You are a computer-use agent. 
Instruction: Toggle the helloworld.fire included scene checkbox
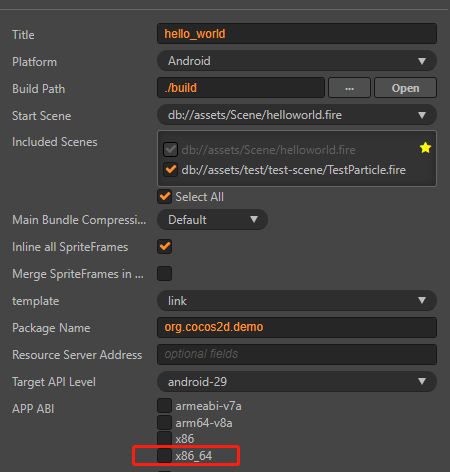(170, 150)
